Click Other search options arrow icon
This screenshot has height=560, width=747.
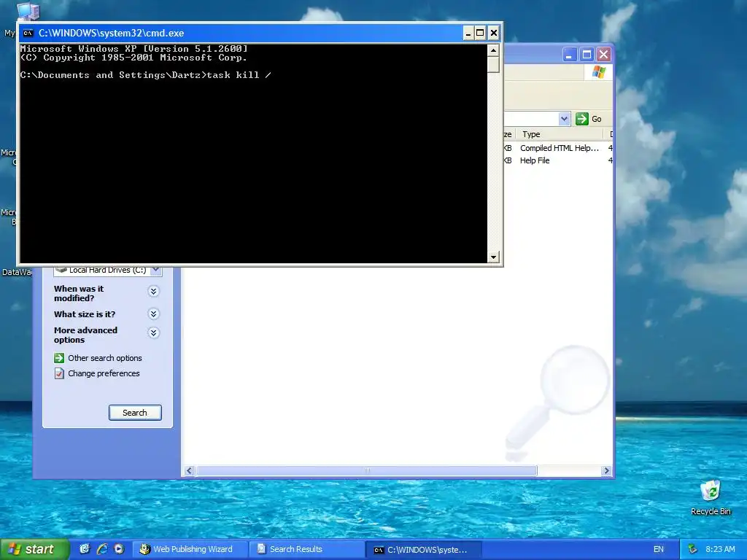coord(59,358)
